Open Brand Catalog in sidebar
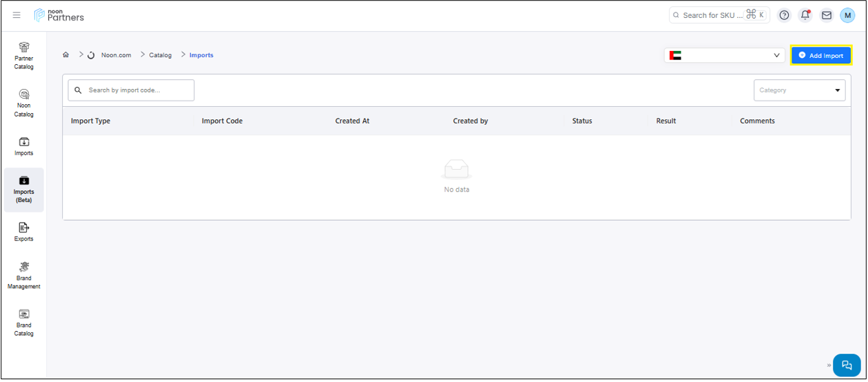The width and height of the screenshot is (868, 382). [x=24, y=322]
